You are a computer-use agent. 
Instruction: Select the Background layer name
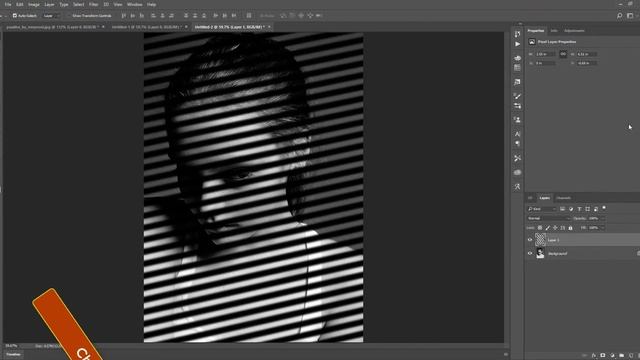click(x=558, y=254)
